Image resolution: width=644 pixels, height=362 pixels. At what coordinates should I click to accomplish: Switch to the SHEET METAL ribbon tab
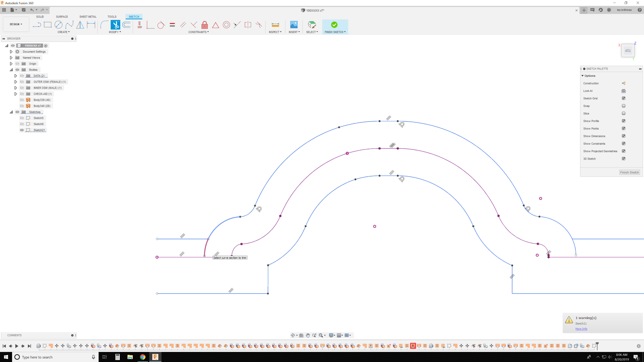[x=88, y=16]
